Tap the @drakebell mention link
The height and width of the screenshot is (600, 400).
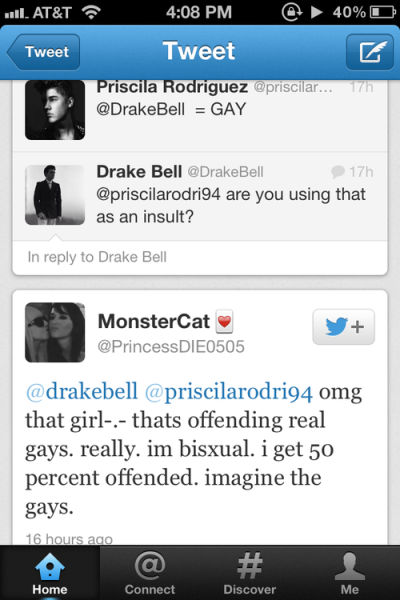click(x=82, y=392)
